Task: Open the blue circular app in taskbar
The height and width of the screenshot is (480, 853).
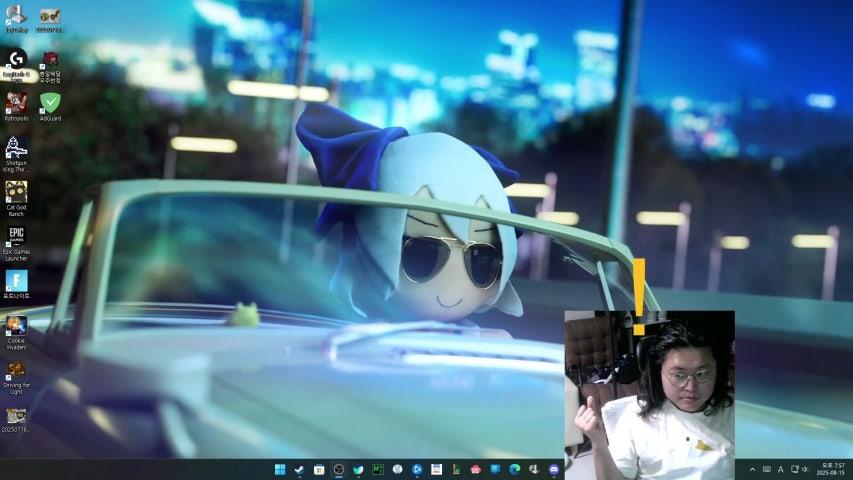Action: click(x=417, y=469)
